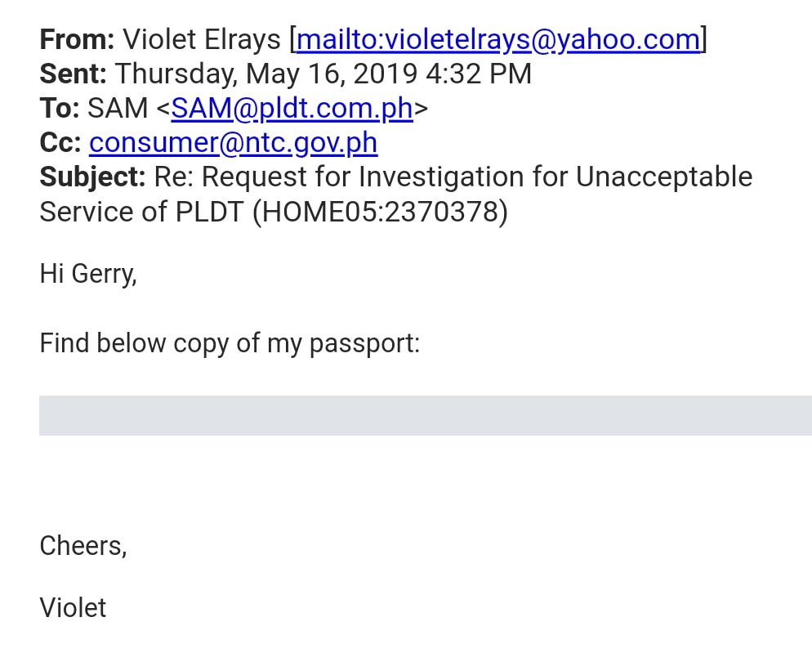Click the bold "Cc:" label
The width and height of the screenshot is (812, 662).
(x=60, y=143)
